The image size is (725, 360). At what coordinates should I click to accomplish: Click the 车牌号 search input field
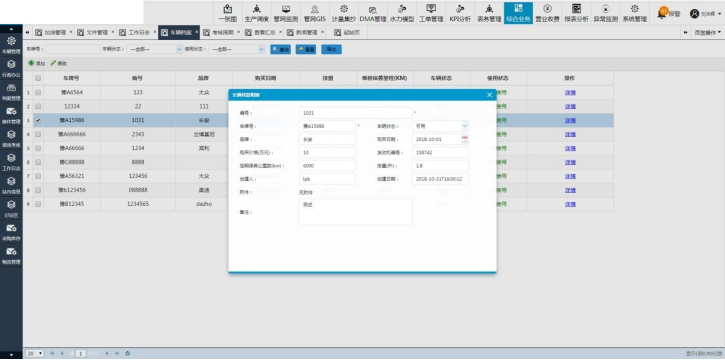(x=72, y=49)
